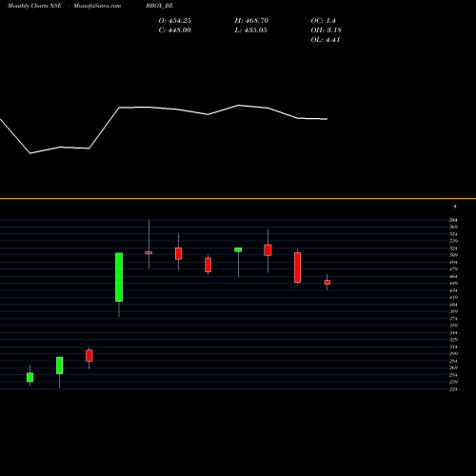Click the 419 price axis label

pyautogui.click(x=453, y=298)
